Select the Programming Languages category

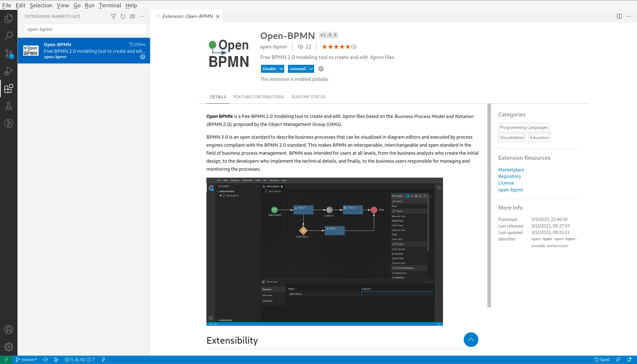pos(524,127)
